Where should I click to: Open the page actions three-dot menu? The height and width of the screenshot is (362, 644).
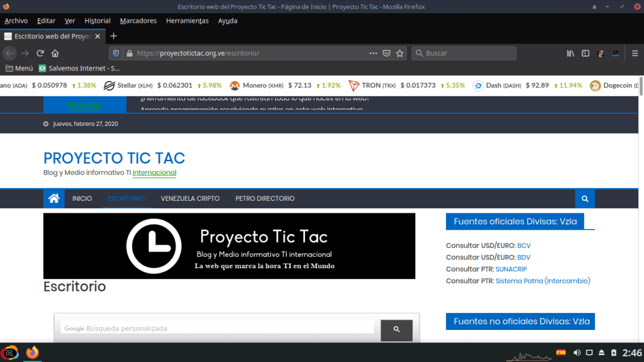click(x=374, y=54)
